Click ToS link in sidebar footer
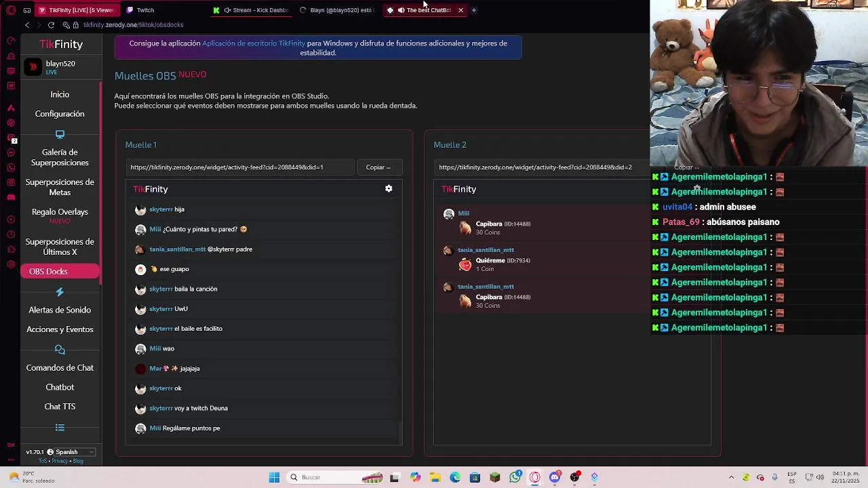This screenshot has width=868, height=488. [x=43, y=461]
